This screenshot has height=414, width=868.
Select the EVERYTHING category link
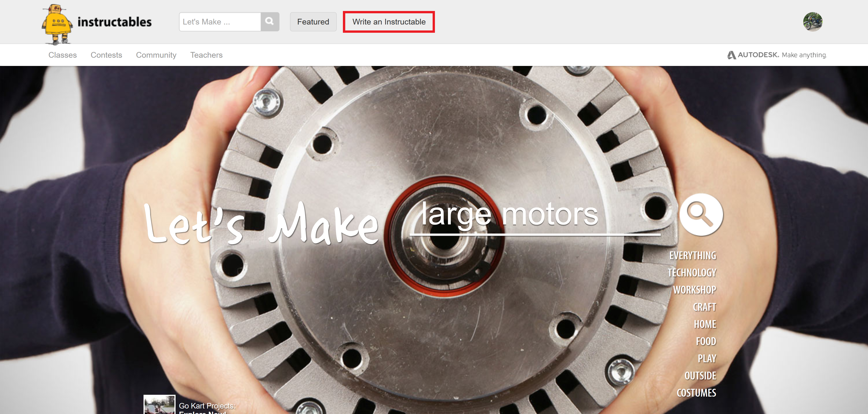(x=692, y=256)
